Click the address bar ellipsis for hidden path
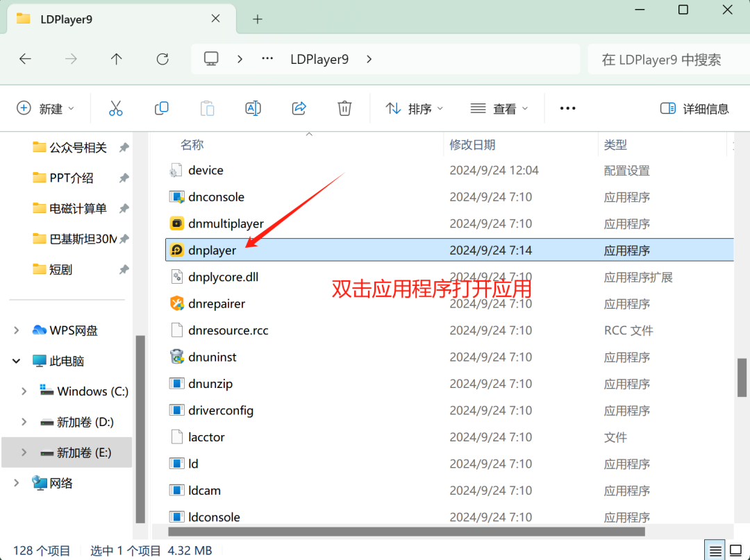 [x=267, y=59]
